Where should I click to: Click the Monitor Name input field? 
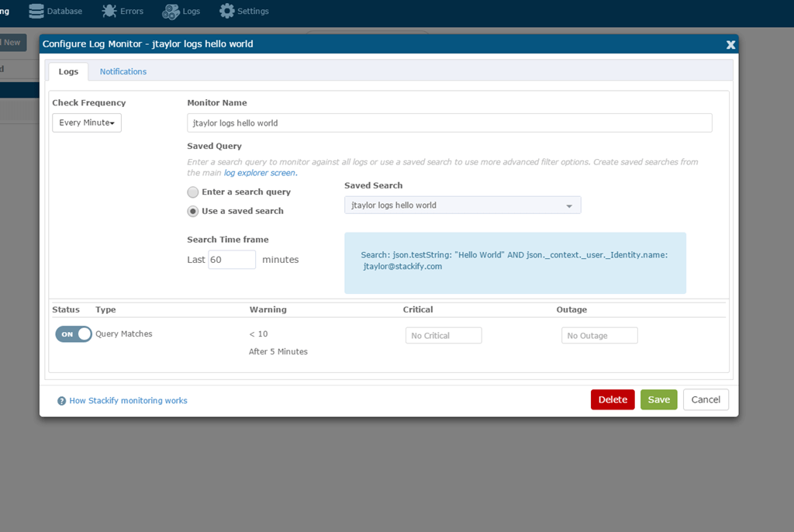pos(450,123)
